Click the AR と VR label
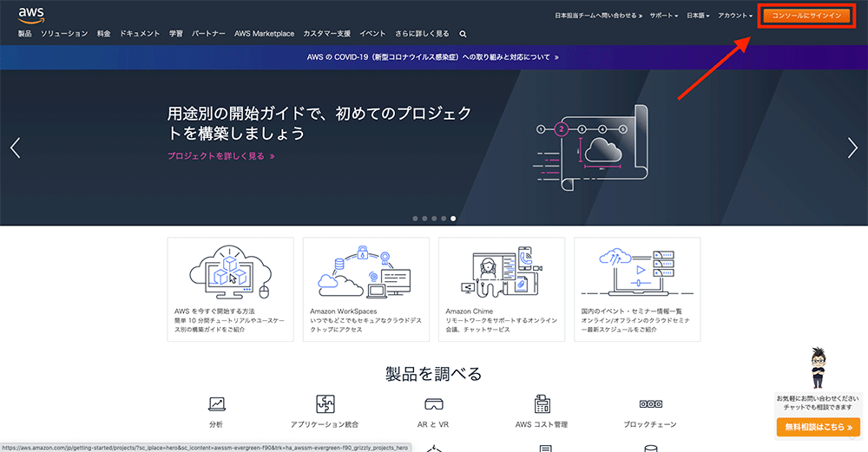 pyautogui.click(x=433, y=424)
